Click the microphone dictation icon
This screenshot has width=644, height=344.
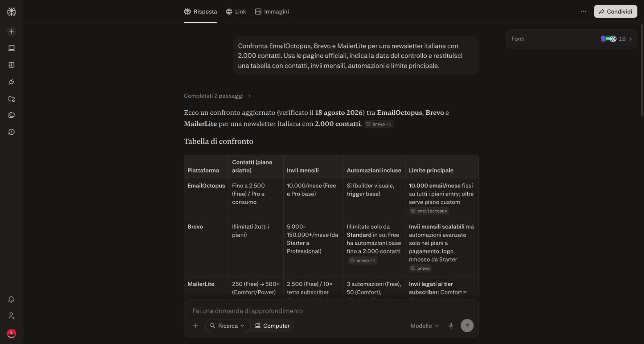(451, 326)
